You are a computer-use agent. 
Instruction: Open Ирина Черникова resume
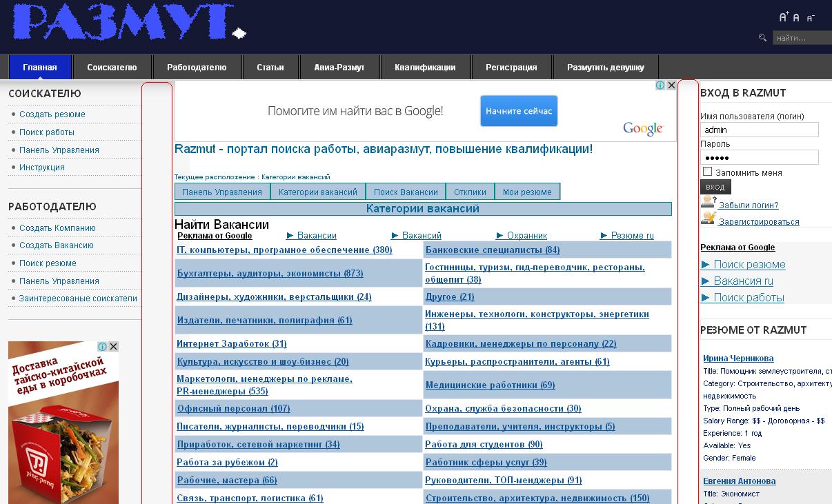[738, 359]
